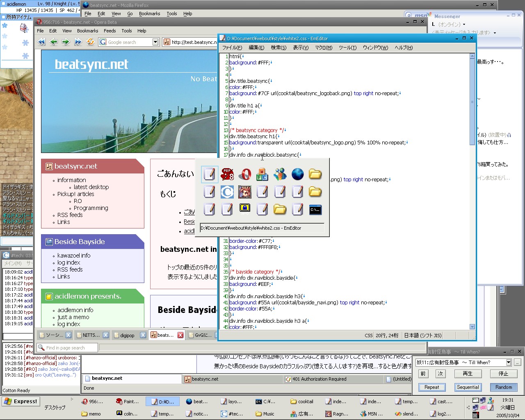Choose MSN Messenger icon in task switcher

pos(280,174)
